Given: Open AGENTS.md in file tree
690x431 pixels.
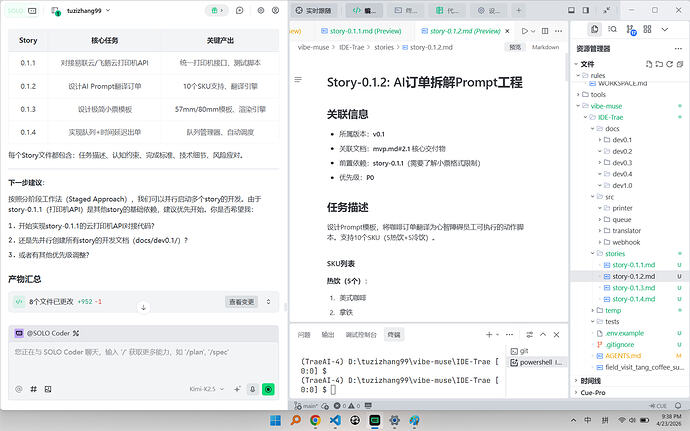Looking at the screenshot, I should (623, 356).
